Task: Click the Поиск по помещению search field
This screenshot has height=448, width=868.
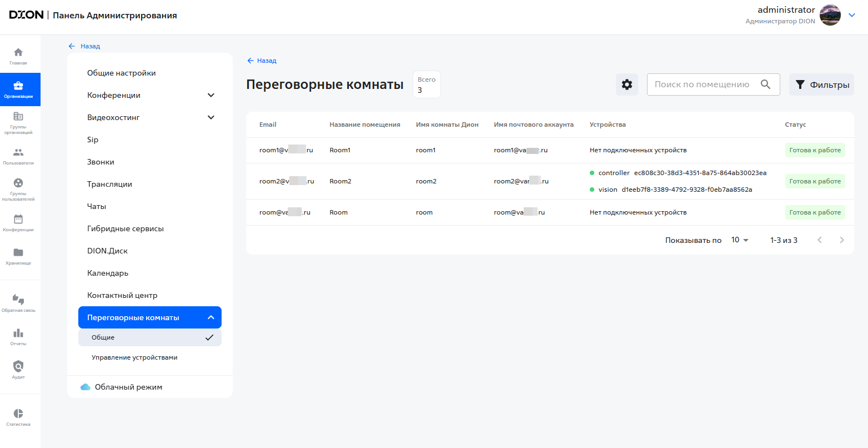Action: tap(702, 84)
